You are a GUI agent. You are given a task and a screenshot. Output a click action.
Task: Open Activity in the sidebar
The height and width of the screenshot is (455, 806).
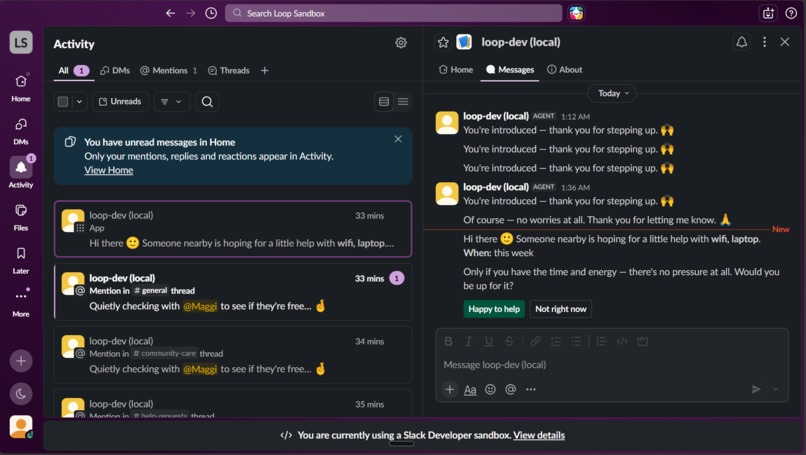coord(21,174)
